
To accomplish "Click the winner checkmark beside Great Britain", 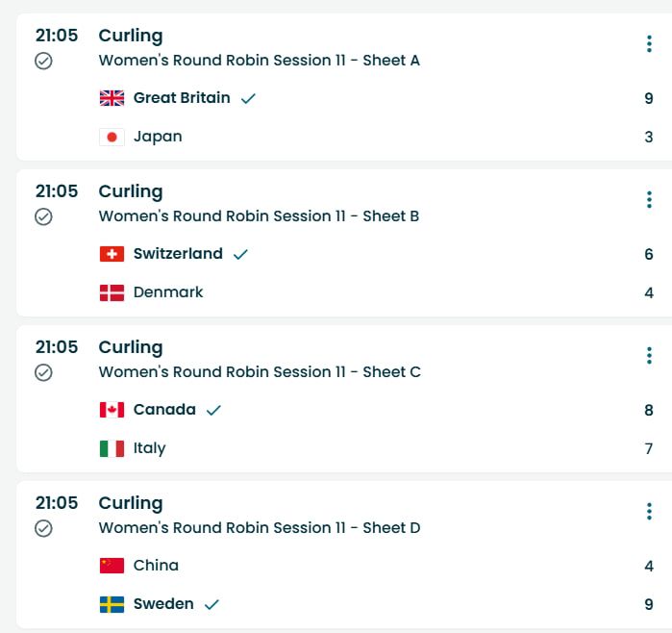I will pyautogui.click(x=248, y=98).
